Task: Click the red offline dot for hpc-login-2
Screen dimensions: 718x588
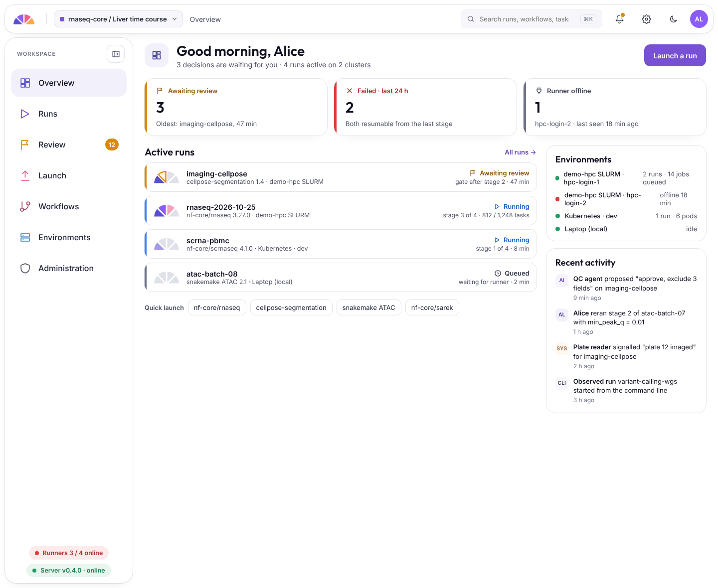Action: click(x=557, y=199)
